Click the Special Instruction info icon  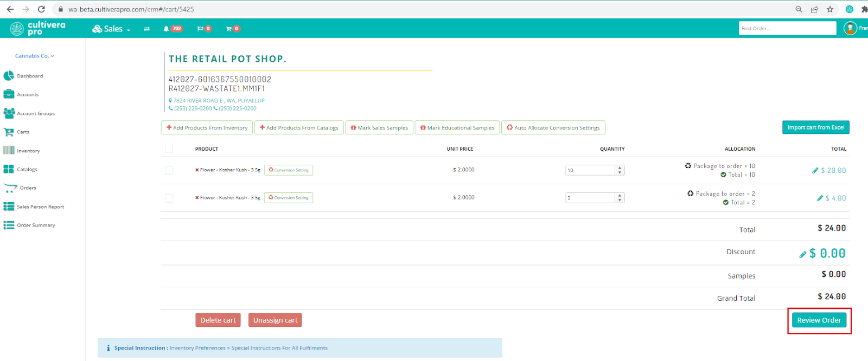pos(108,348)
